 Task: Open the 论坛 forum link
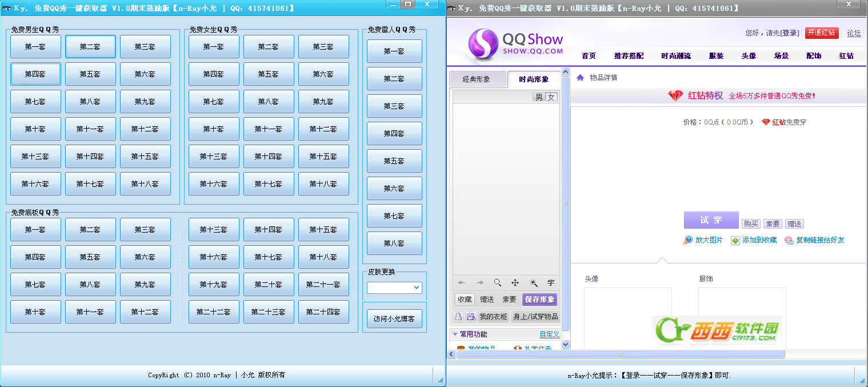pyautogui.click(x=854, y=33)
